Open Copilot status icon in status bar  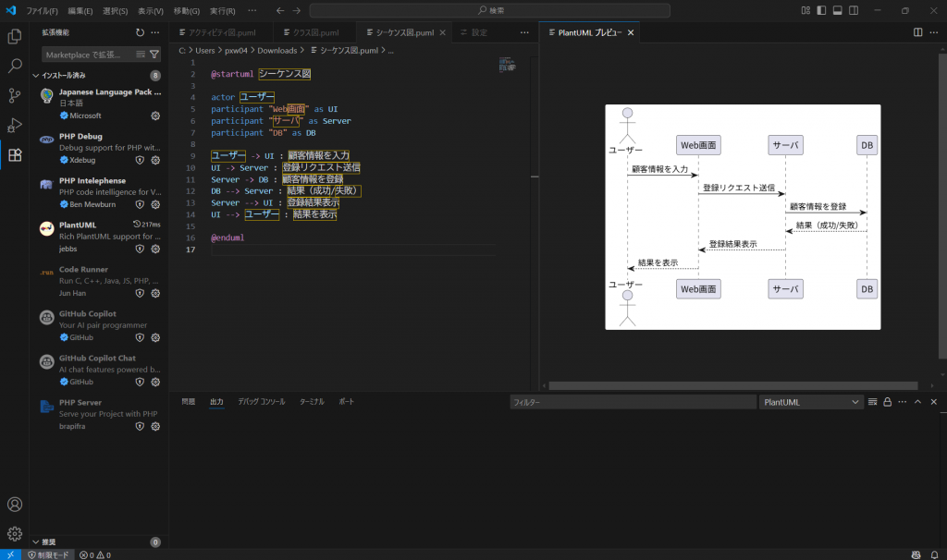click(x=916, y=555)
